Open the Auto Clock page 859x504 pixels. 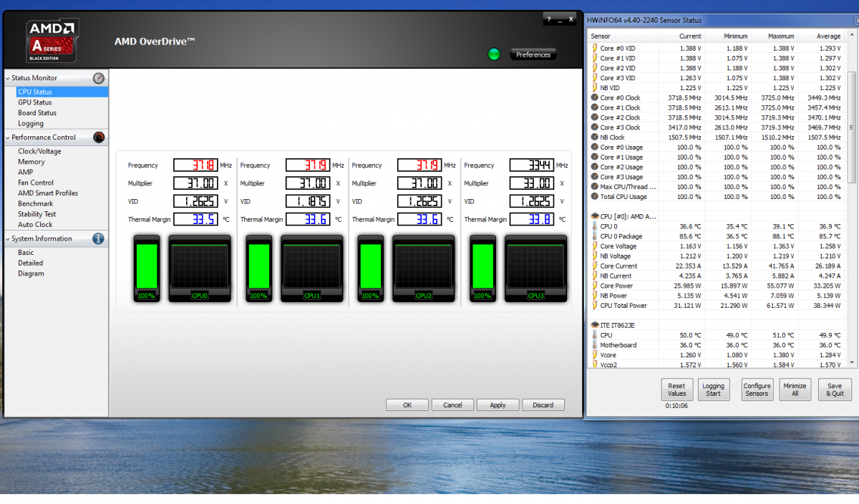36,225
